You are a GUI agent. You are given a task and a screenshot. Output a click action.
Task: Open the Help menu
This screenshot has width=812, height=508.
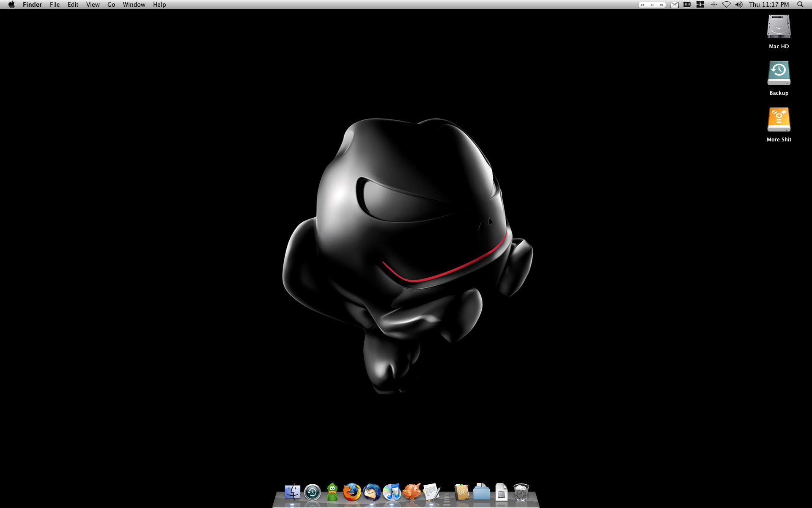(159, 5)
